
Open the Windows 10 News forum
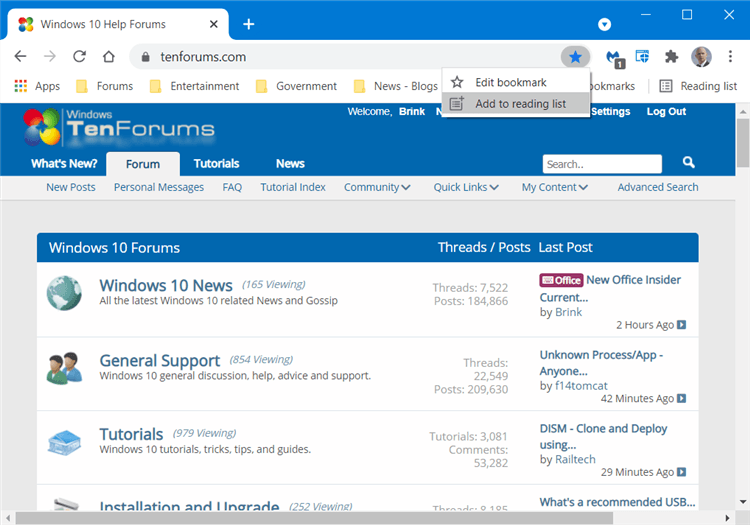pos(166,285)
